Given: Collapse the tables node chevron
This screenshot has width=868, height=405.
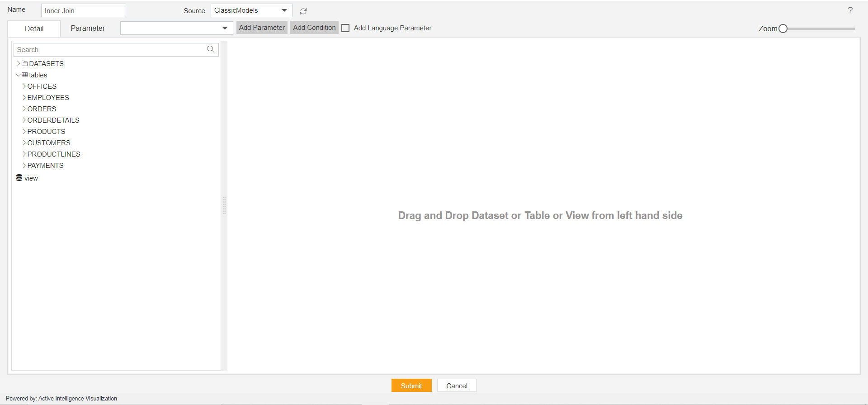Looking at the screenshot, I should click(x=18, y=75).
